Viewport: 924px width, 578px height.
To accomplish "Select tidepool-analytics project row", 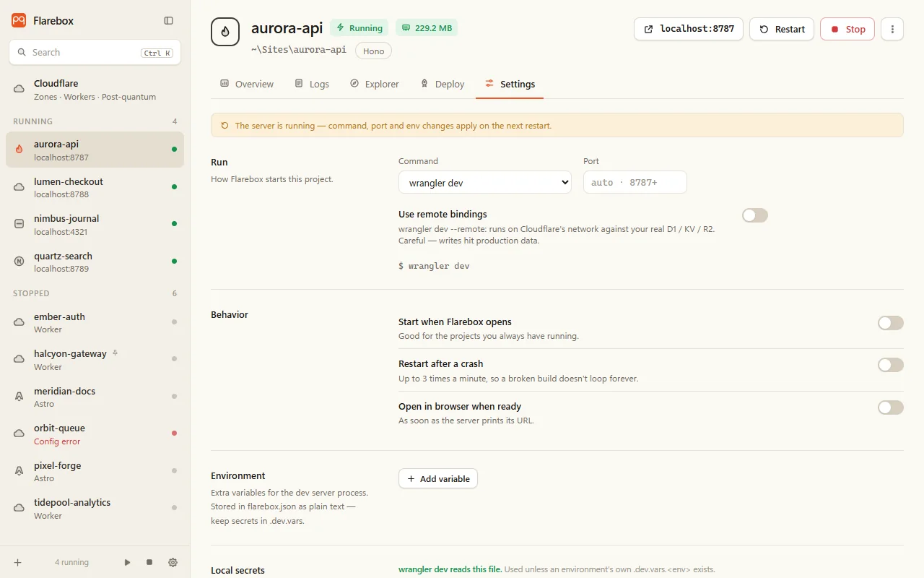I will tap(95, 509).
